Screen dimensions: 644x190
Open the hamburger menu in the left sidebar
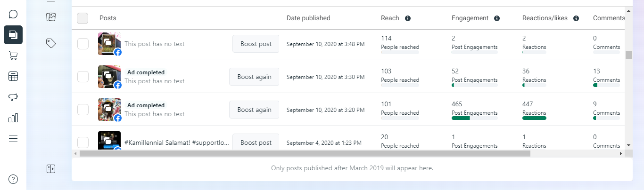pyautogui.click(x=13, y=138)
